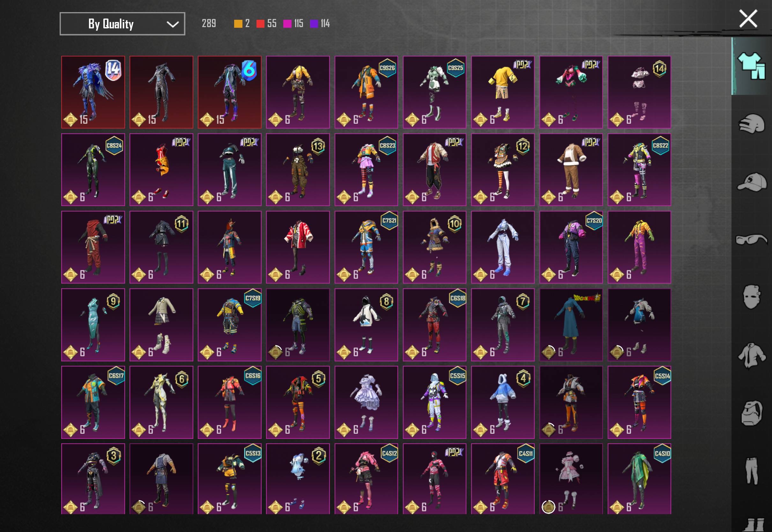Close the inventory with the X button
The width and height of the screenshot is (772, 532).
pyautogui.click(x=748, y=19)
